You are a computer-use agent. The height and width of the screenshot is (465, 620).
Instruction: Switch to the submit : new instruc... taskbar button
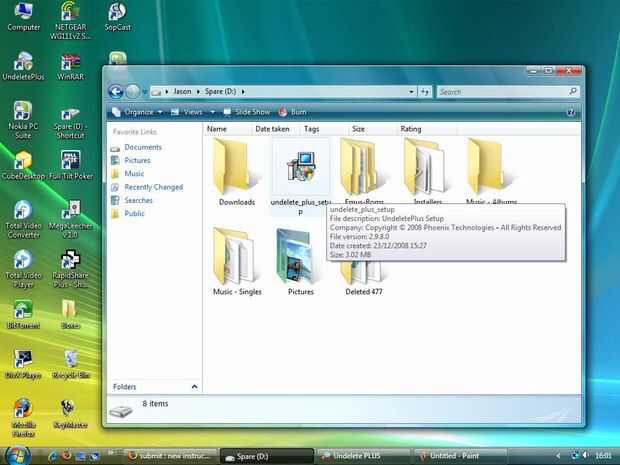171,456
